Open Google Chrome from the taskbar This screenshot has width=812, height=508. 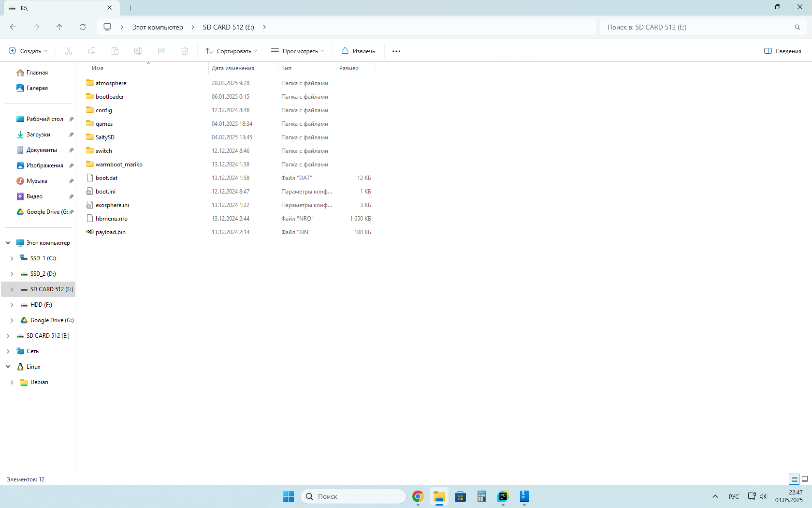[418, 496]
